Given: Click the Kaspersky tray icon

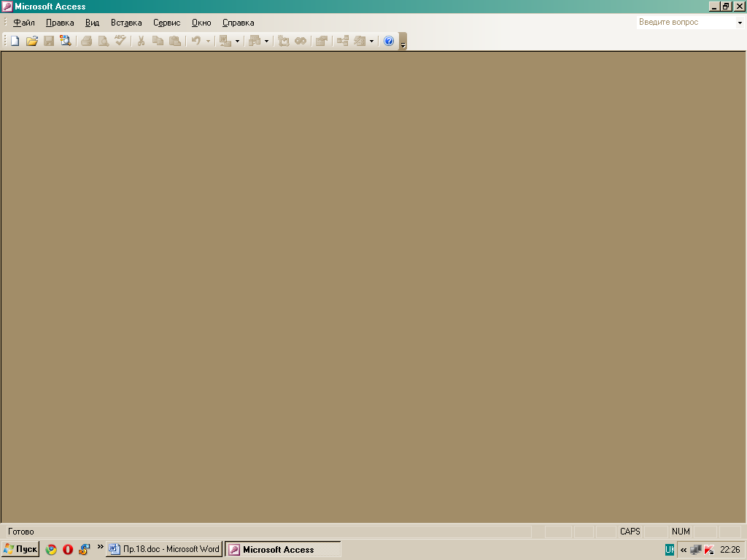Looking at the screenshot, I should (709, 550).
